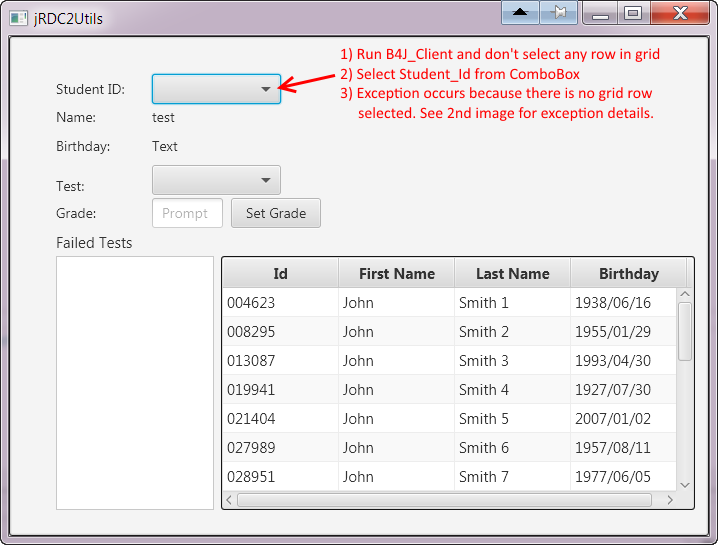Minimize the jRDC2Utils window
This screenshot has height=545, width=718.
[x=600, y=12]
